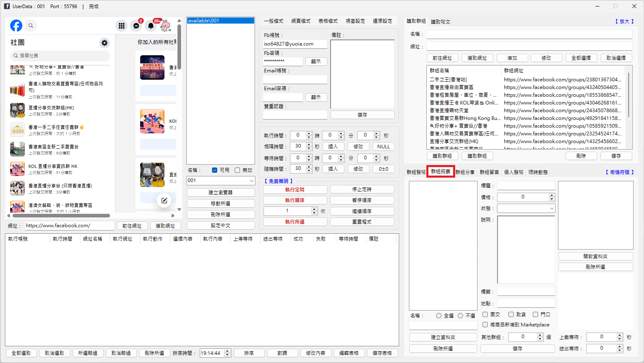
Task: Click the 執行順序 count stepper
Action: pyautogui.click(x=314, y=211)
